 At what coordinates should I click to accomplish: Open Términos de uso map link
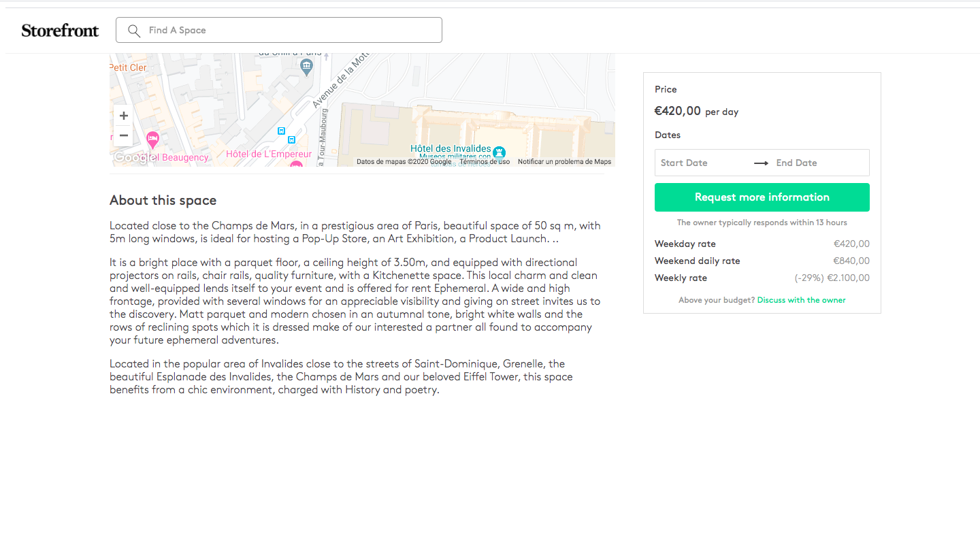484,162
